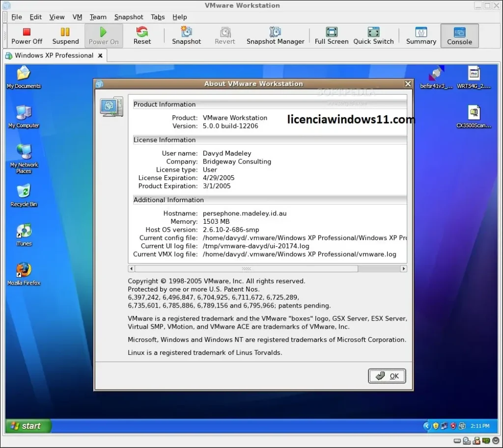Image resolution: width=503 pixels, height=448 pixels.
Task: Select the Recycle Bin icon
Action: pos(24,195)
